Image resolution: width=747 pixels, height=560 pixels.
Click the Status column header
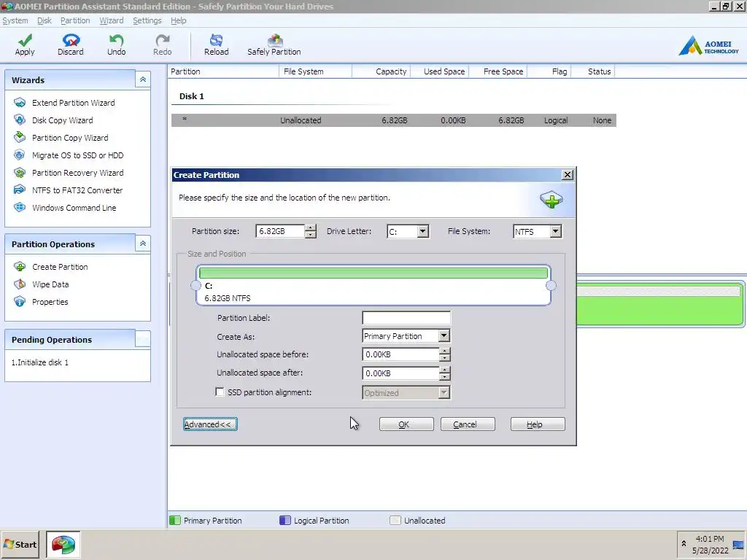pyautogui.click(x=599, y=71)
